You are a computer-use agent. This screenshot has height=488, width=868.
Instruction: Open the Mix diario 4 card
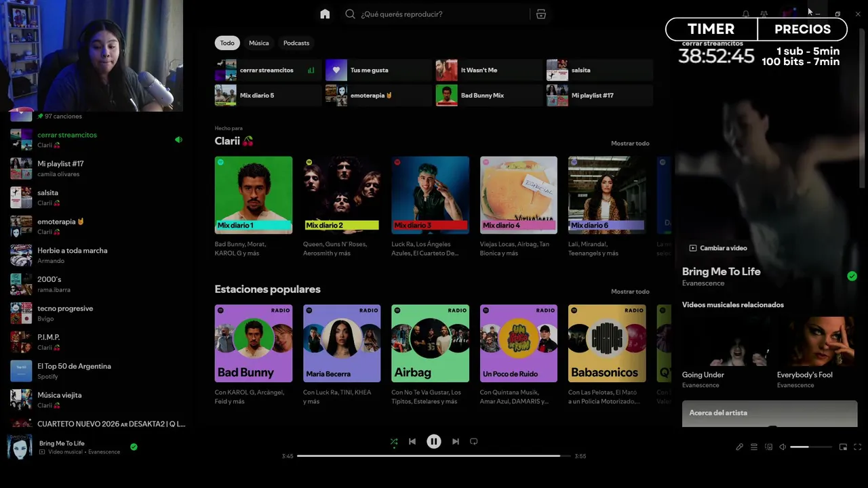519,207
